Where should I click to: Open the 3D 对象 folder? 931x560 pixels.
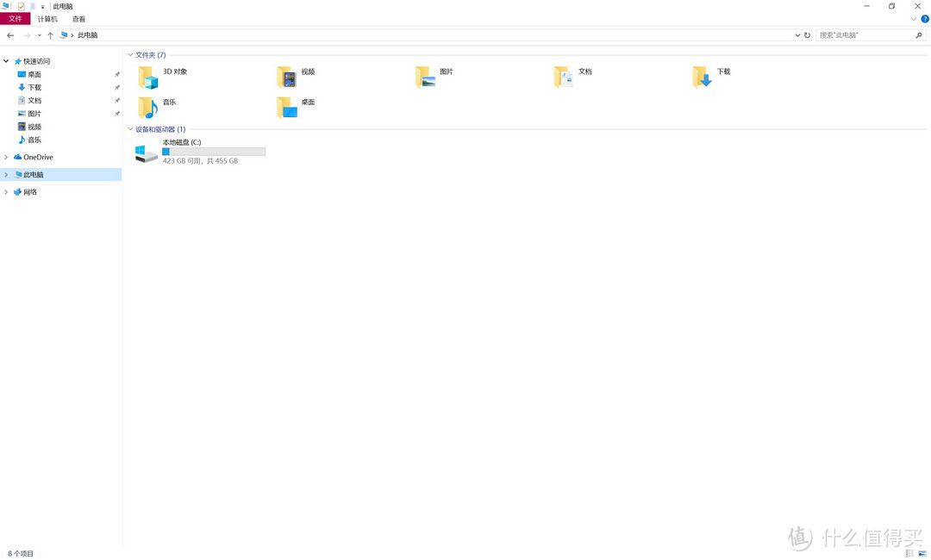point(163,78)
